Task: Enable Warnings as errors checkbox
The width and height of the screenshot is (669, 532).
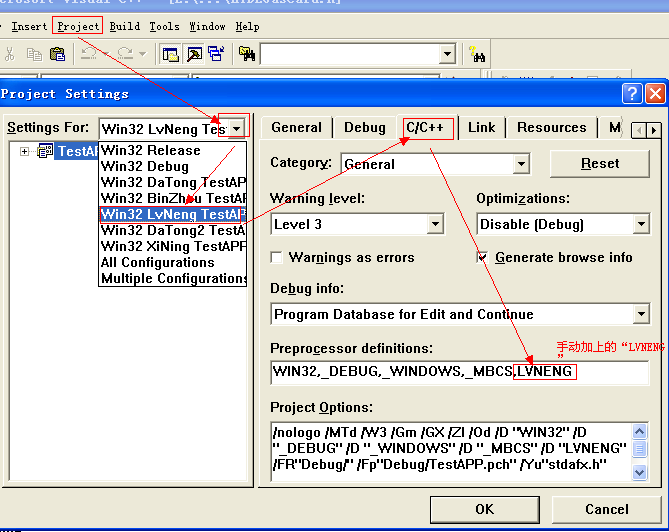Action: pyautogui.click(x=276, y=258)
